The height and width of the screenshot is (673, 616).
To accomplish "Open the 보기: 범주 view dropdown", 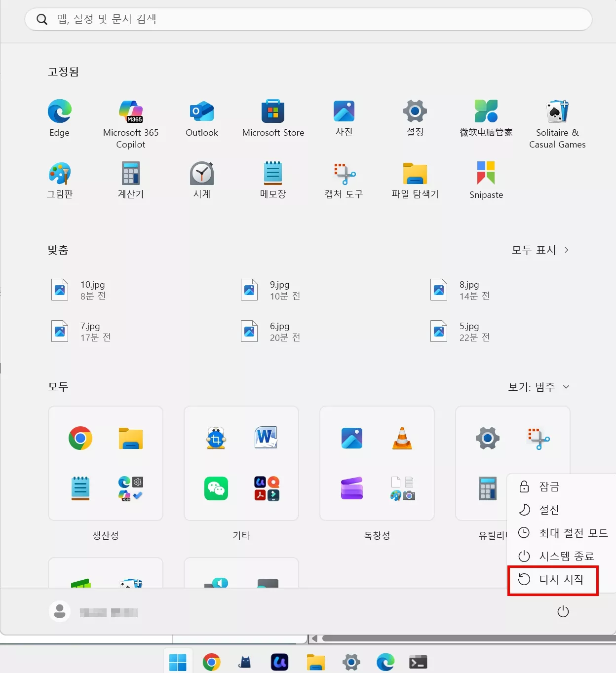I will pos(539,387).
